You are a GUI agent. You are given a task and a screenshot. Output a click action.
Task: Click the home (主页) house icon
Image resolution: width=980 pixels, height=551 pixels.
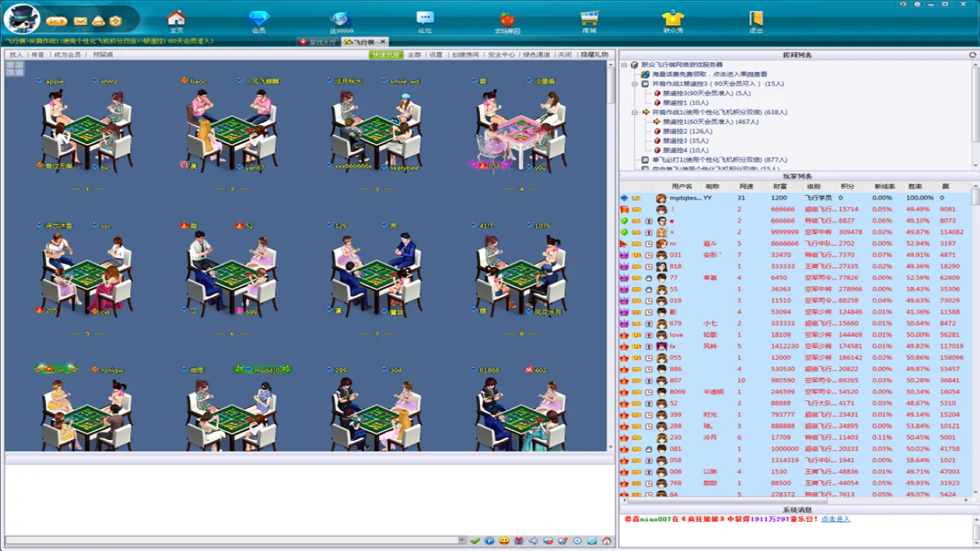[176, 18]
